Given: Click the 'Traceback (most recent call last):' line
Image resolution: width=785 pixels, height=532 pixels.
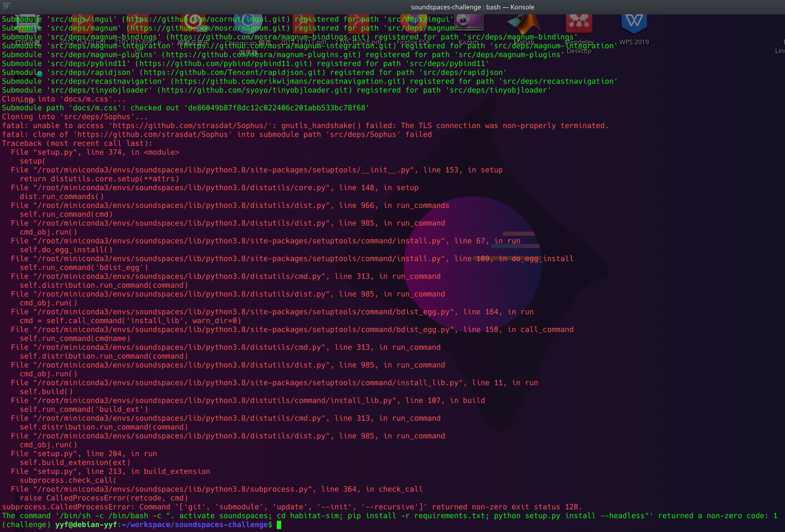Looking at the screenshot, I should pos(77,143).
